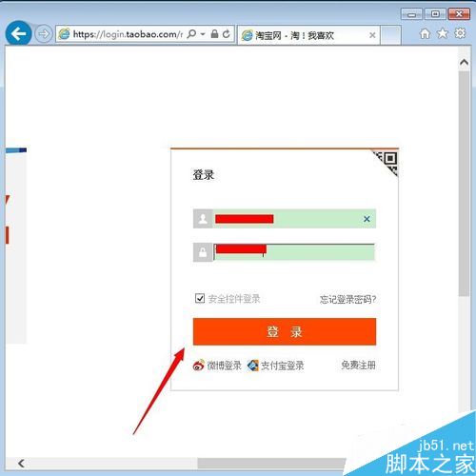Screen dimensions: 476x476
Task: Click the orange 登录 button
Action: pyautogui.click(x=285, y=331)
